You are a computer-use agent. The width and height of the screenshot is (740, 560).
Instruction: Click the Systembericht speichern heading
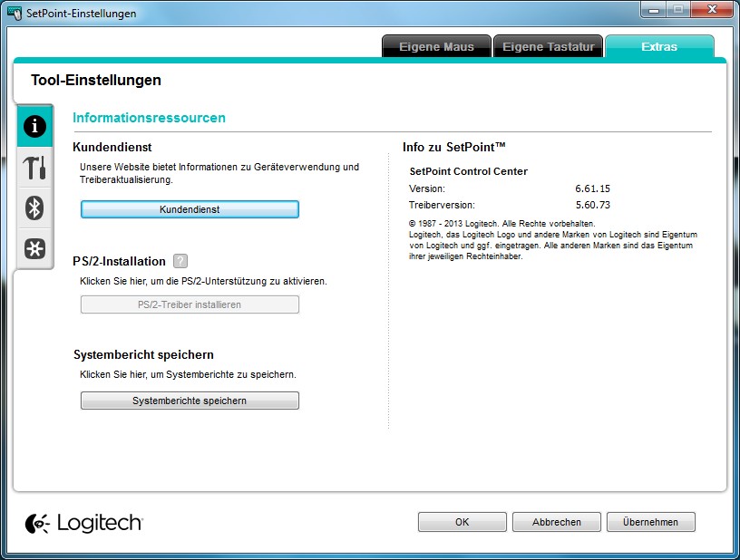click(x=143, y=354)
